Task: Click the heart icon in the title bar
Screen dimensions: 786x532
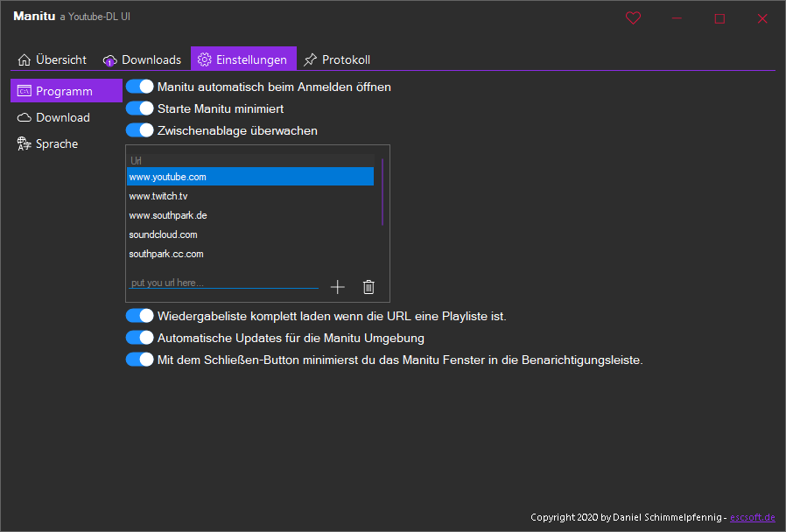Action: point(633,17)
